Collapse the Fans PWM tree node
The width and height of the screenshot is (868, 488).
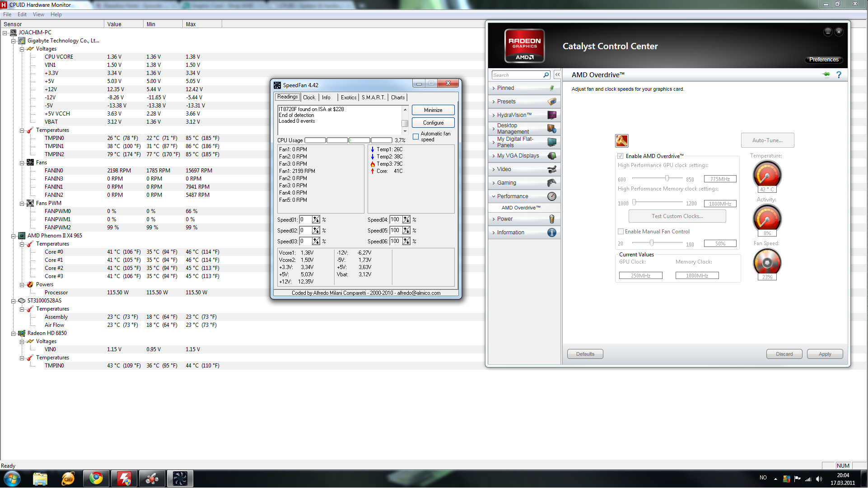22,203
